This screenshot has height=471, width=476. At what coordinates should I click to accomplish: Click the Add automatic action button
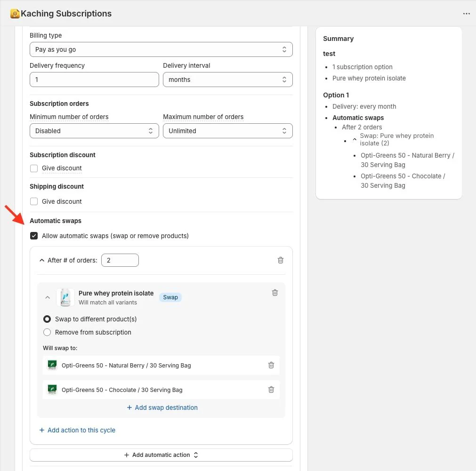(x=161, y=455)
